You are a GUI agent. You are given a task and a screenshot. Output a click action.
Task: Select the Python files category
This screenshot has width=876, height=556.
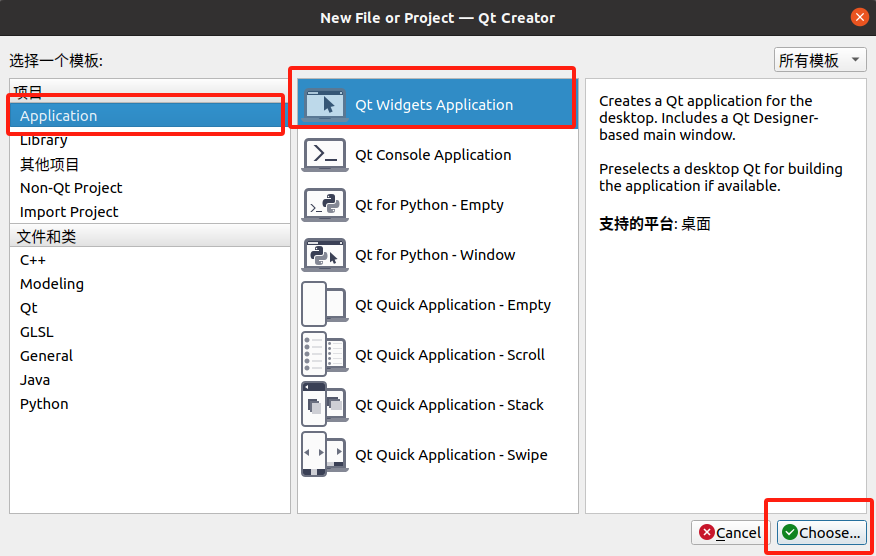coord(150,404)
